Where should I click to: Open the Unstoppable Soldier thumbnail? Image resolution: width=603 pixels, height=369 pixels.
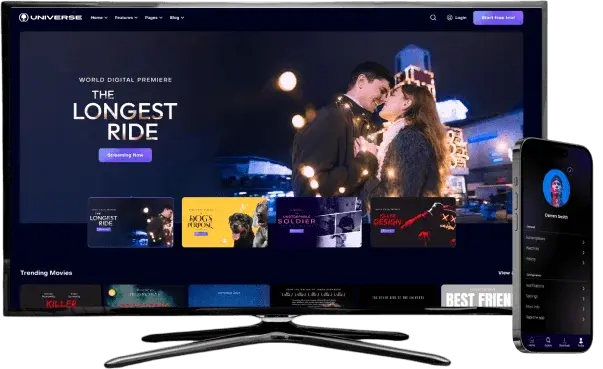click(x=319, y=222)
